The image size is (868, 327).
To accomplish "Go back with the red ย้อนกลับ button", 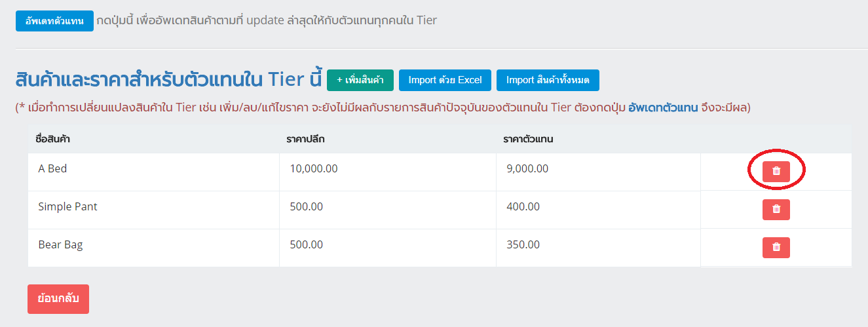I will point(58,299).
